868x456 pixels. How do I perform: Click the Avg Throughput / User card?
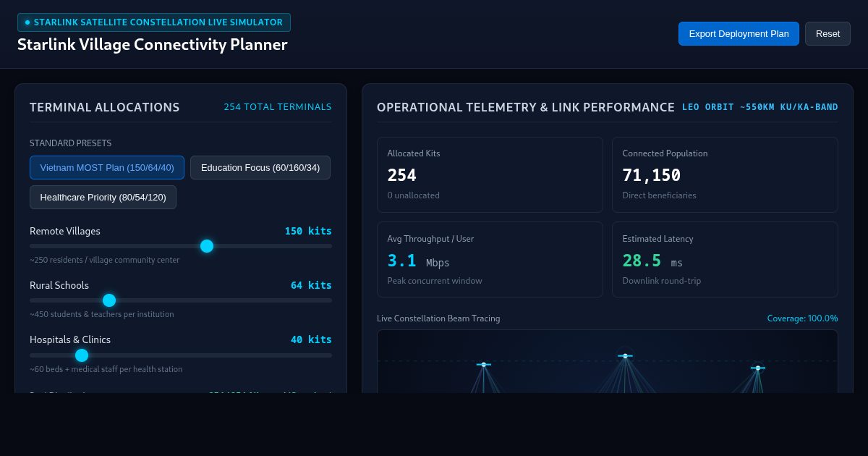tap(490, 259)
